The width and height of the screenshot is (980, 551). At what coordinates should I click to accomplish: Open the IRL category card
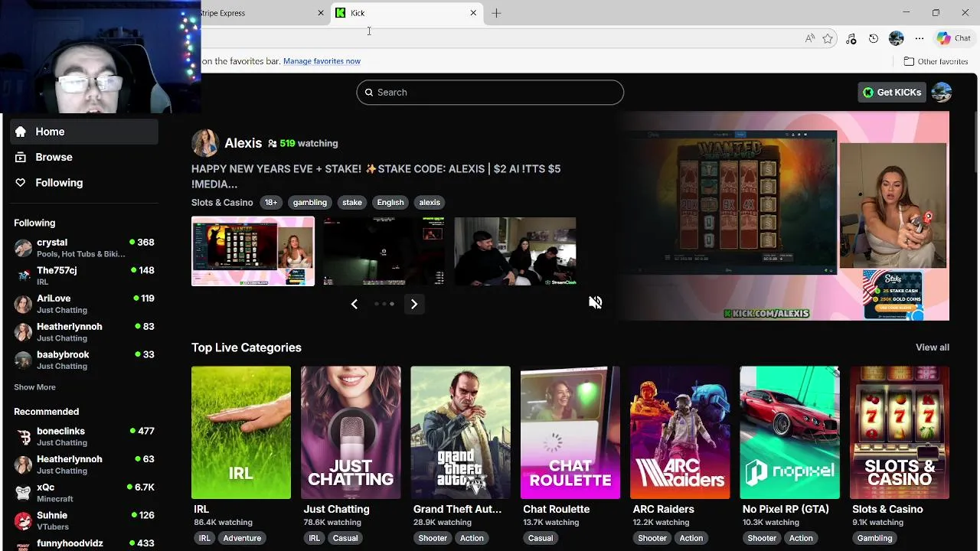(241, 432)
